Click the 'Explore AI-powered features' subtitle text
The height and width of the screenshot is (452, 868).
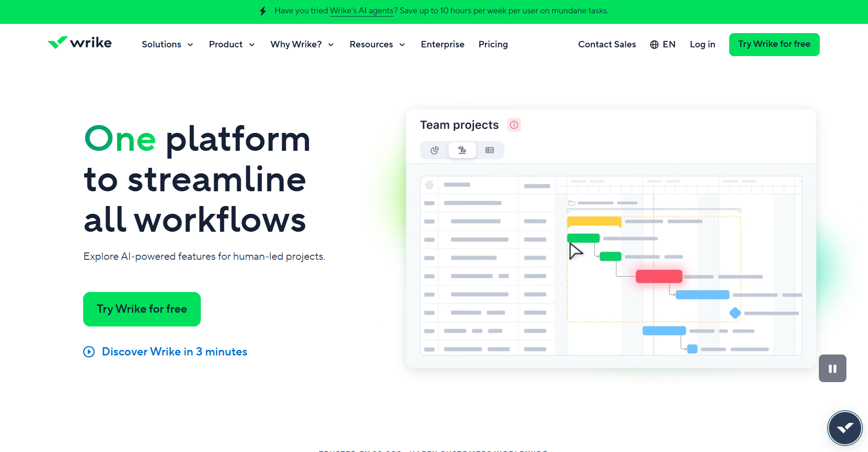point(204,257)
